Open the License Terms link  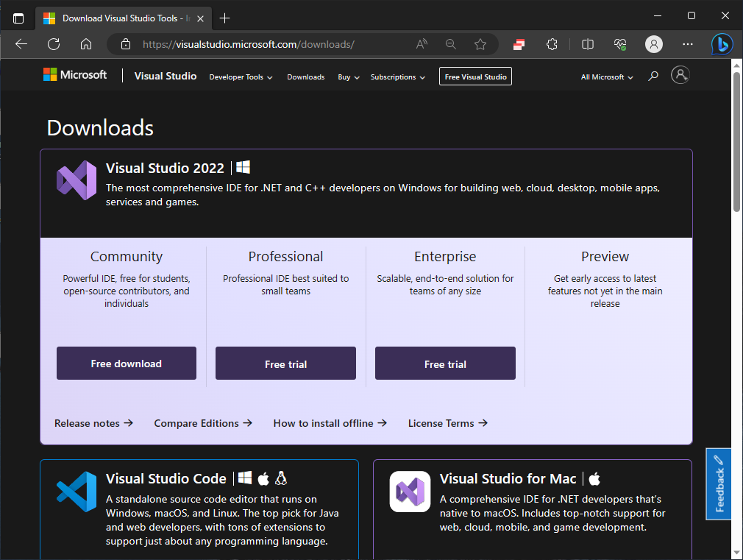pyautogui.click(x=448, y=423)
